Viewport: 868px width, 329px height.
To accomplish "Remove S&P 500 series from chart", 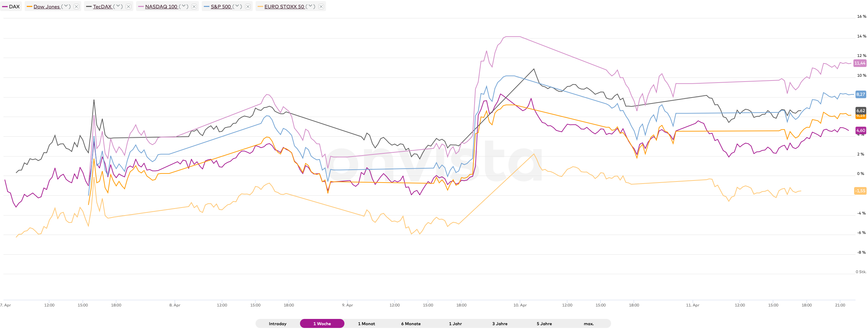I will click(248, 7).
